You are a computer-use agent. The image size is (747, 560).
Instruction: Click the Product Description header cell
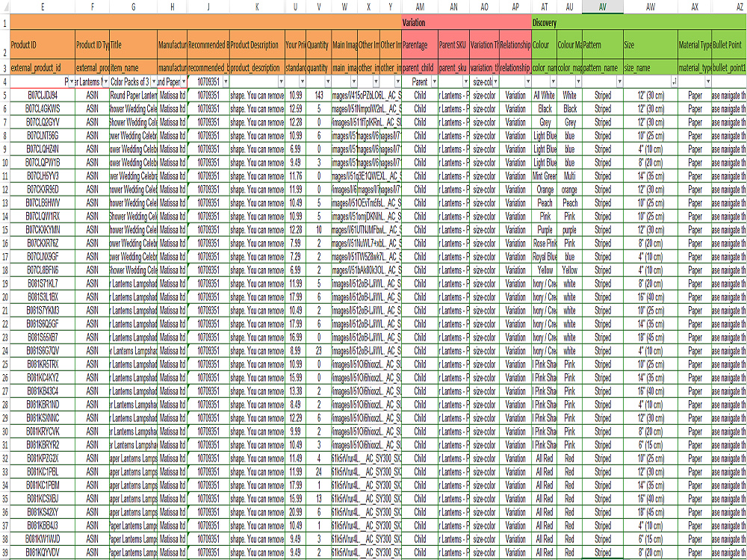[257, 46]
